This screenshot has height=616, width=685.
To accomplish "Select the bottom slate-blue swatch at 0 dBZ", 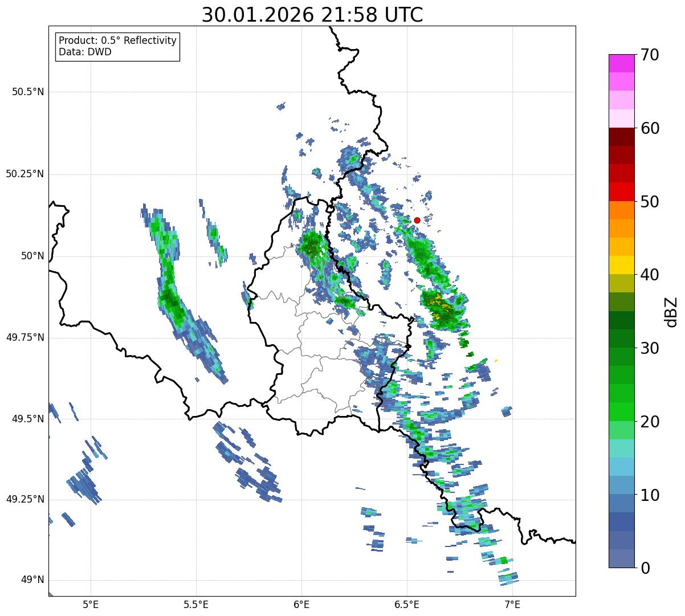I will [x=622, y=558].
